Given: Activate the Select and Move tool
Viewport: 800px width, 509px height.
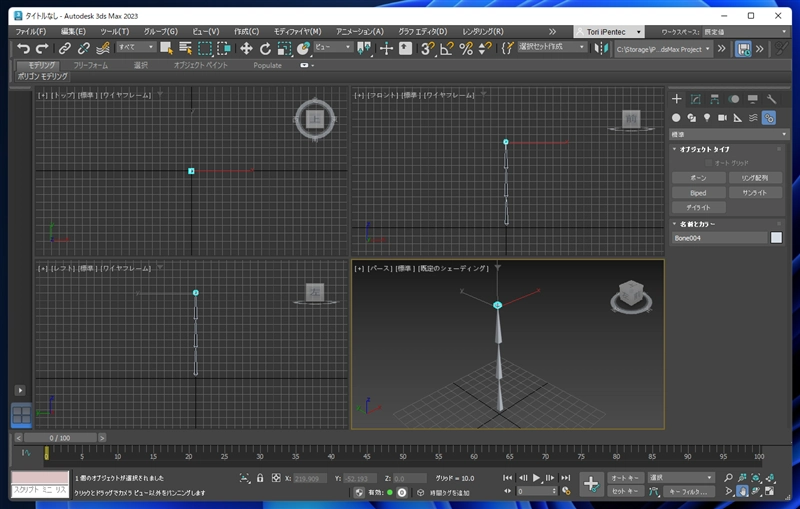Looking at the screenshot, I should [x=246, y=48].
